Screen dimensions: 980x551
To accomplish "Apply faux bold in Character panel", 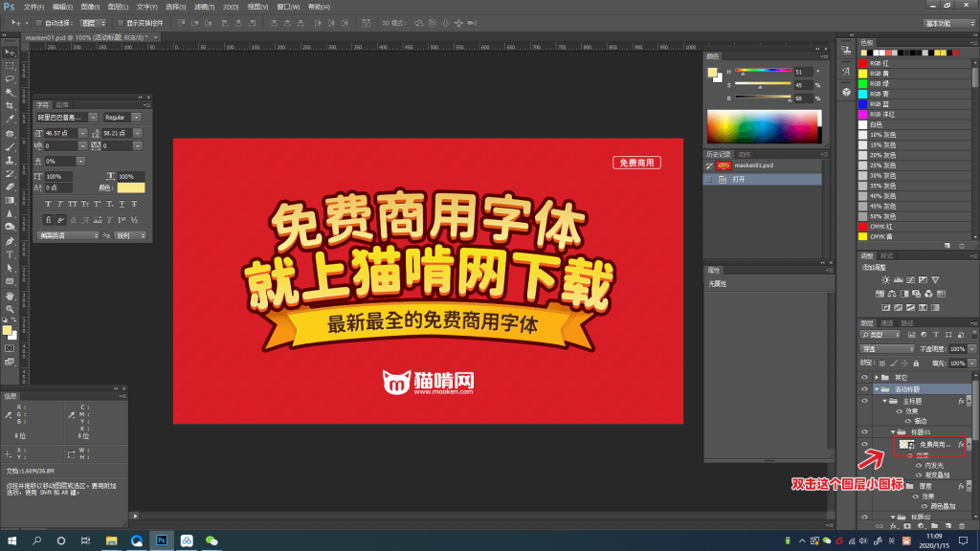I will (48, 204).
